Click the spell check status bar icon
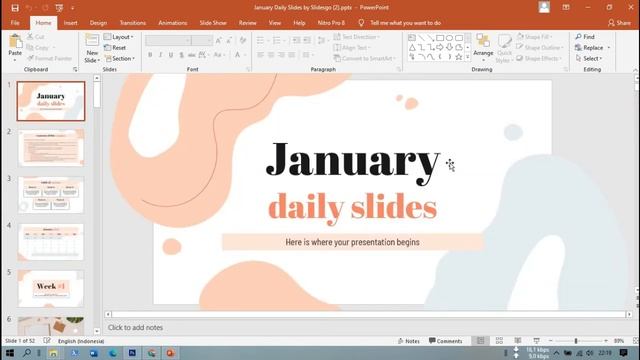Screen dimensions: 640x360 tap(47, 340)
